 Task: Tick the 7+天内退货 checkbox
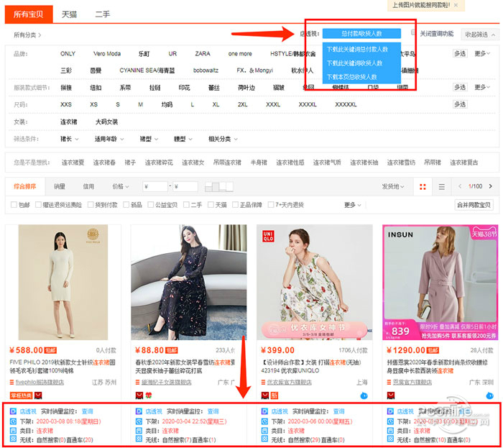click(x=271, y=204)
